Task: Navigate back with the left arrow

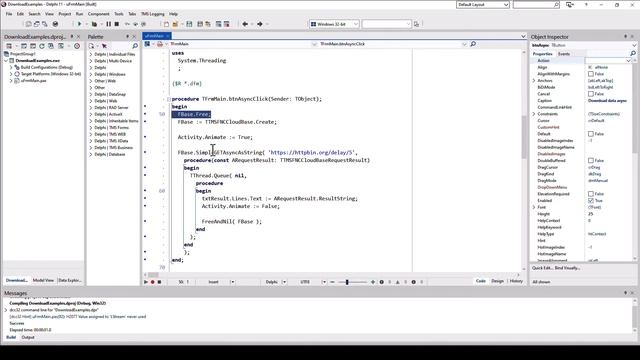Action: (x=245, y=24)
